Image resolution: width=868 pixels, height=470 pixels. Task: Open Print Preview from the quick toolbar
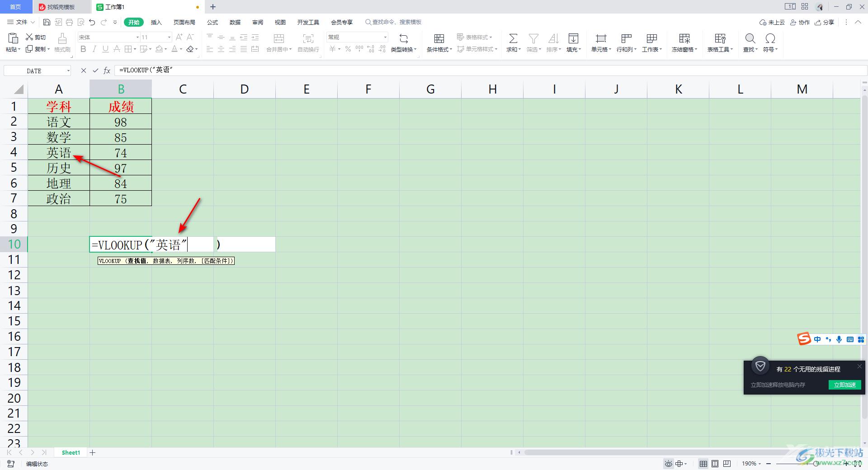81,22
